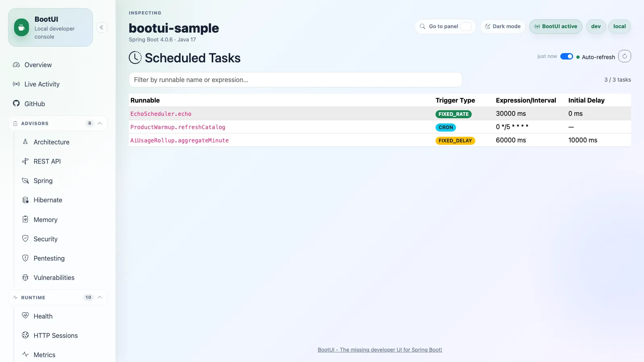The height and width of the screenshot is (362, 644).
Task: Click the 10000 ms initial delay value
Action: (583, 140)
